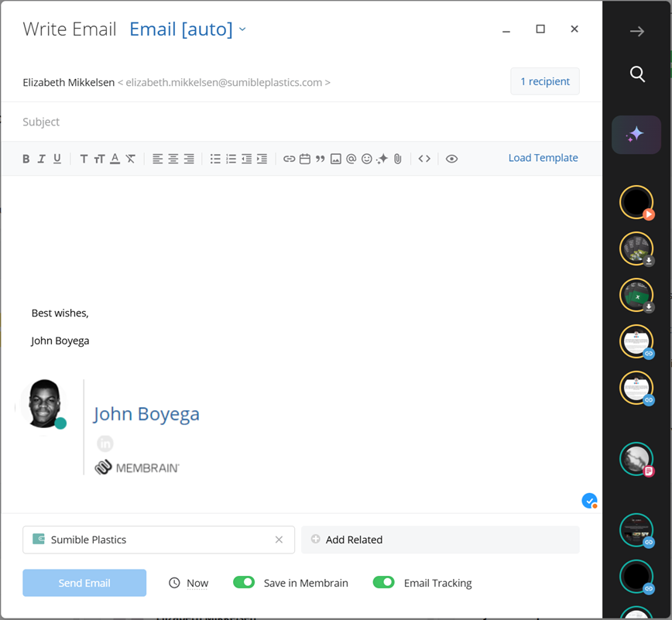Toggle underline formatting
Screen dimensions: 672x620
(x=57, y=159)
